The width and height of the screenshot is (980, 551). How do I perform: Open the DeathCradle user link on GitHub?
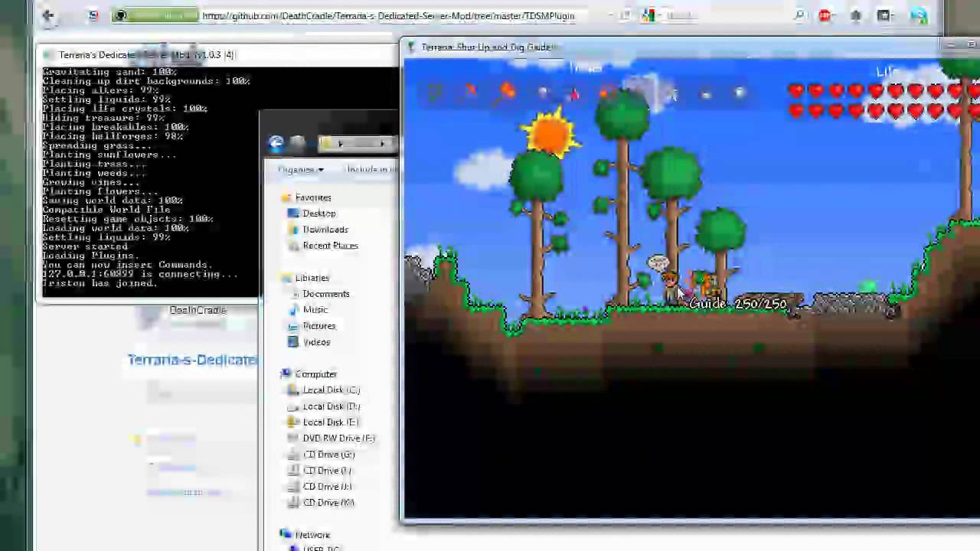[x=198, y=310]
